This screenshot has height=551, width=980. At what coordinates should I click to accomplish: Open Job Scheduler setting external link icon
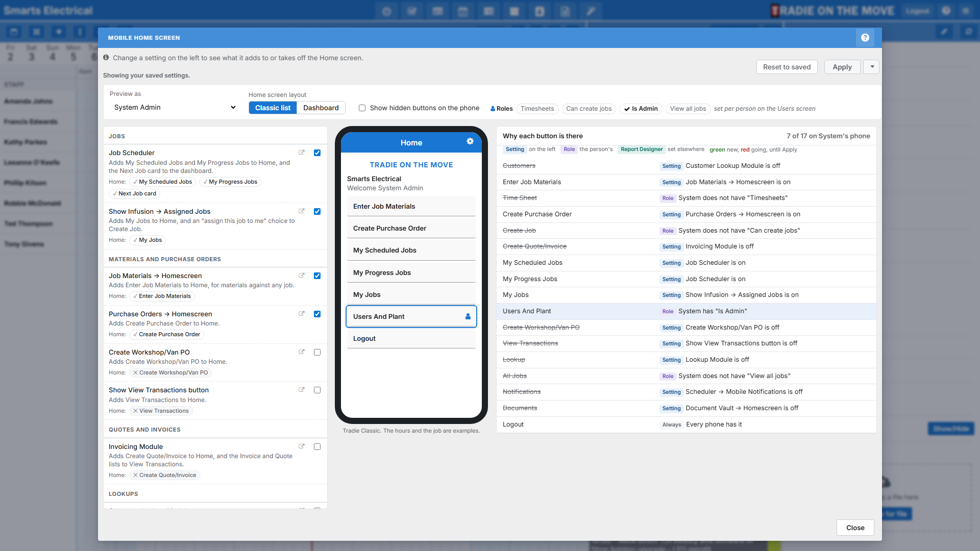[x=302, y=153]
